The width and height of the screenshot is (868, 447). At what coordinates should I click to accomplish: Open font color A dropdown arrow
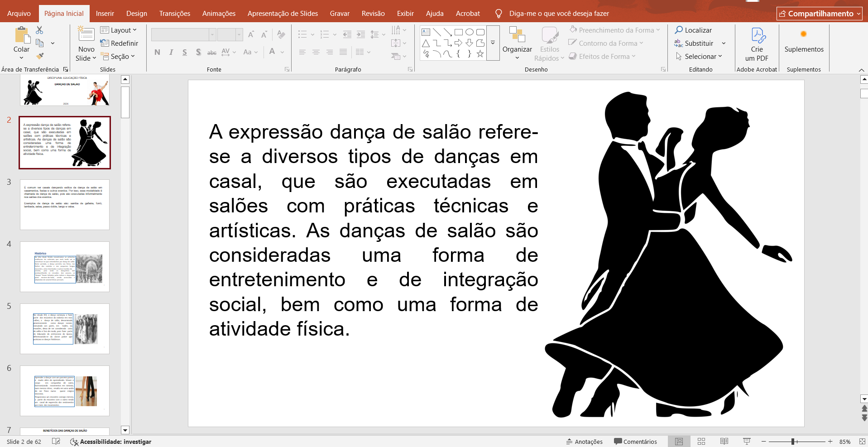(282, 52)
